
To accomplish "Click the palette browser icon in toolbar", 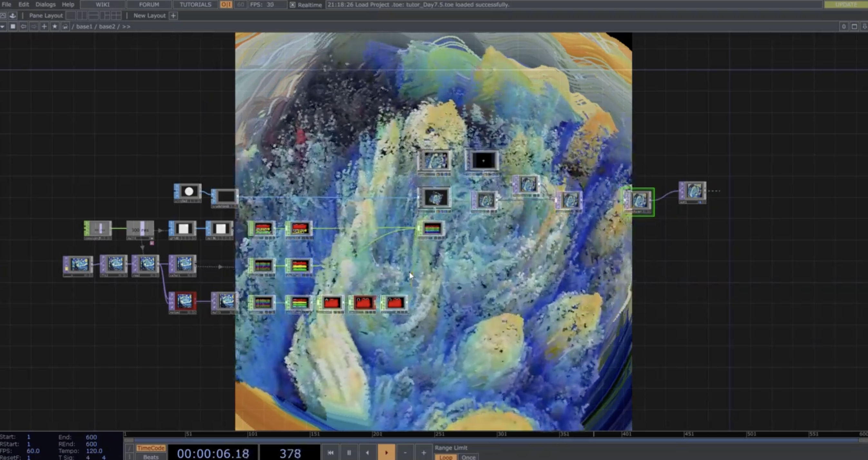I will click(x=3, y=15).
